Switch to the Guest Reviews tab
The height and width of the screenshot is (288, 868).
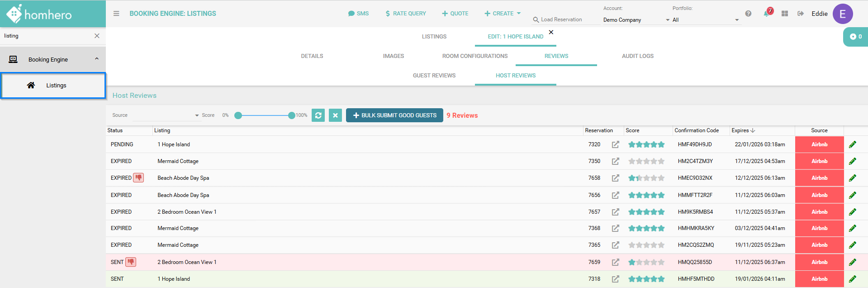pyautogui.click(x=434, y=76)
